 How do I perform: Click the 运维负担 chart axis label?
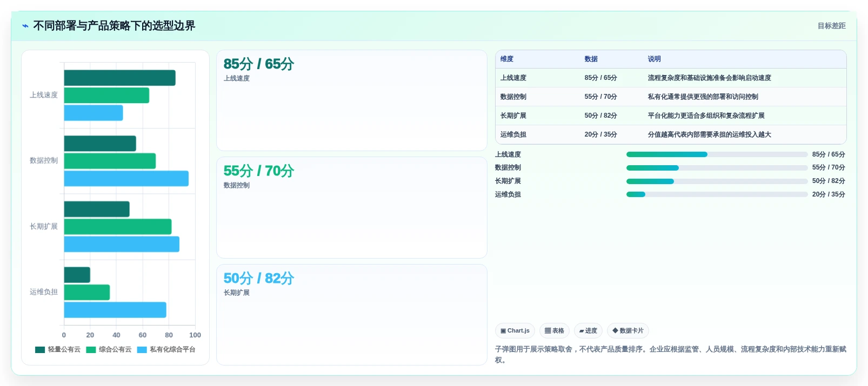tap(44, 292)
